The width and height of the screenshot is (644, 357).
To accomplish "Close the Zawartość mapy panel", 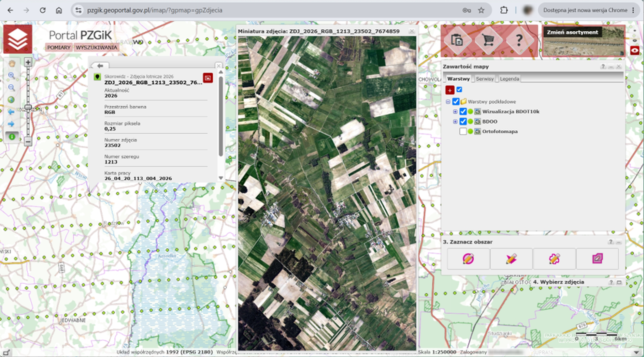I will point(619,67).
